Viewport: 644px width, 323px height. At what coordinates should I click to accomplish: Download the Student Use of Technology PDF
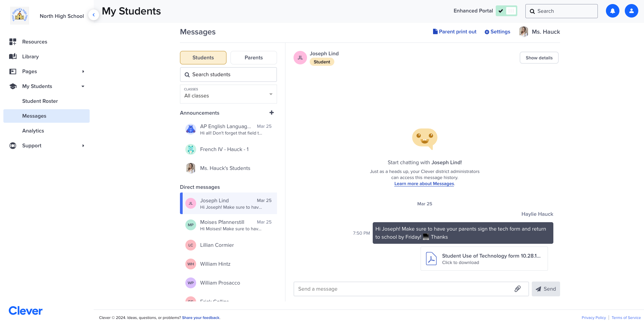click(484, 258)
